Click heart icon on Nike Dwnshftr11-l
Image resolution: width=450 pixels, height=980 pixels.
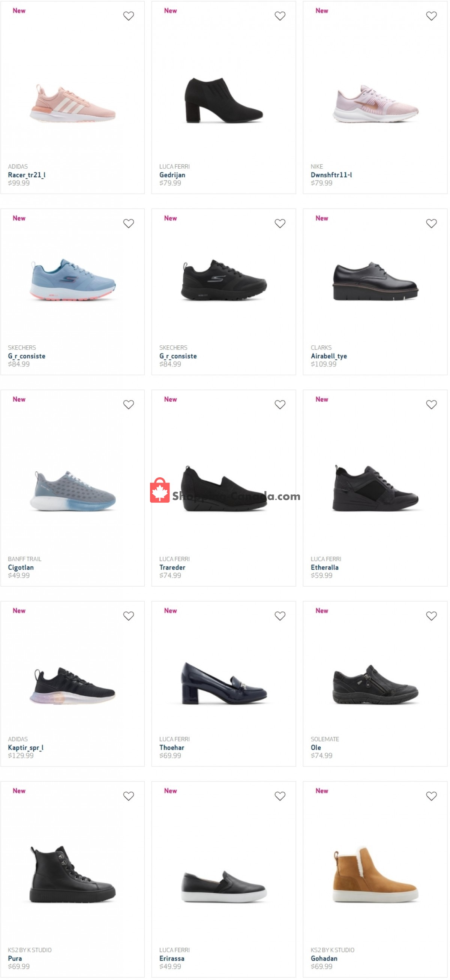tap(432, 16)
